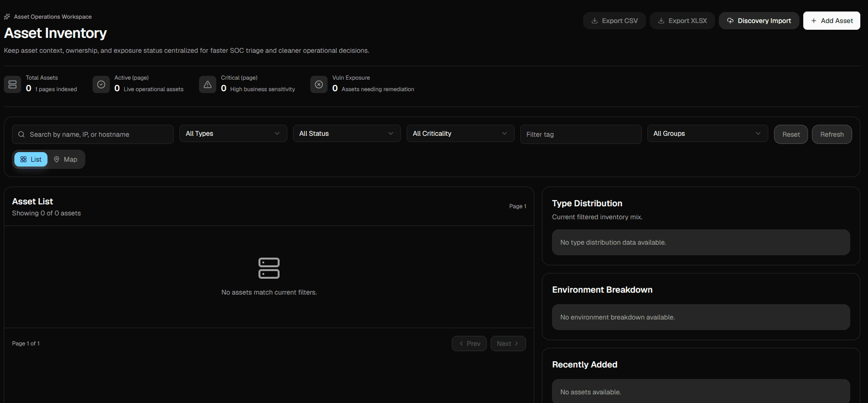Click the empty-state server icon in Asset List
Viewport: 868px width, 403px height.
click(269, 268)
